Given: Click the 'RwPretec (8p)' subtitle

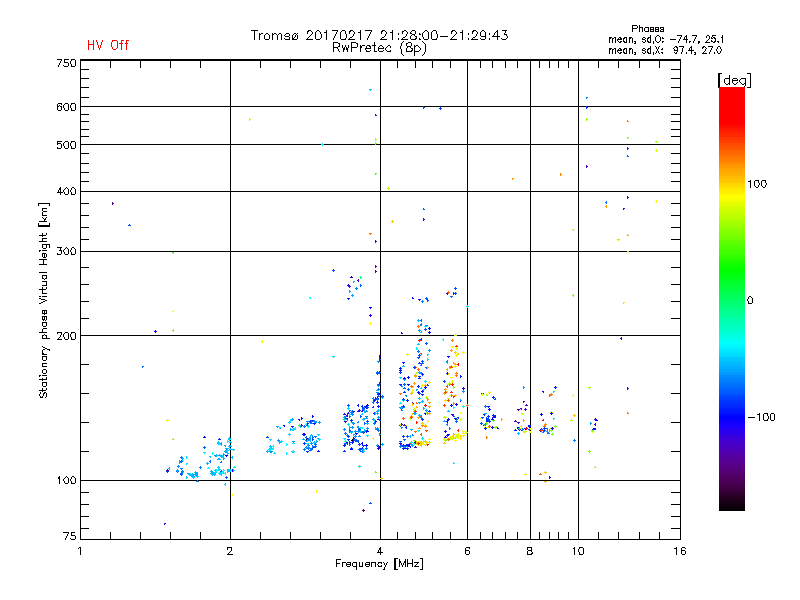Looking at the screenshot, I should point(379,48).
